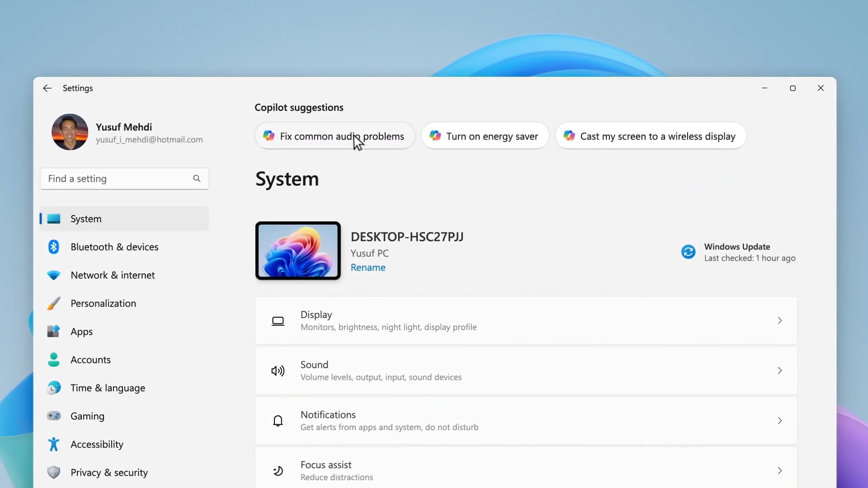Expand the Sound row chevron

point(780,371)
